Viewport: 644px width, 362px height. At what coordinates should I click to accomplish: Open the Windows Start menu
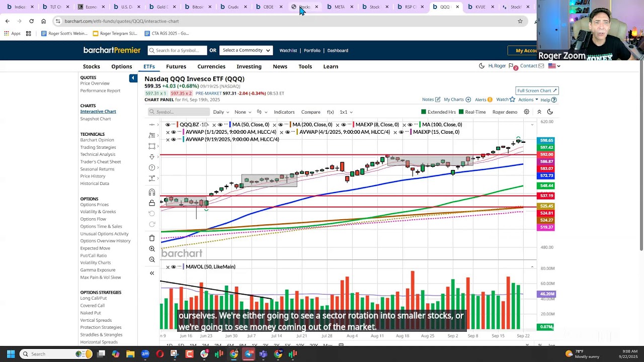[11, 354]
